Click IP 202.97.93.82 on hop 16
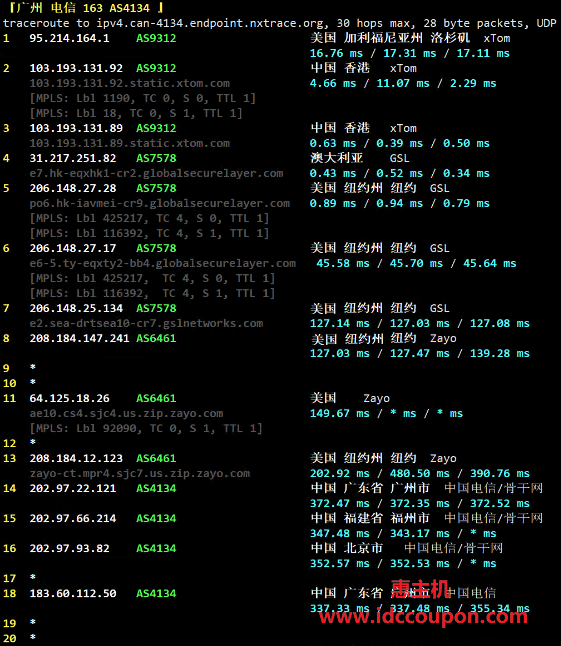The width and height of the screenshot is (561, 646). tap(69, 548)
